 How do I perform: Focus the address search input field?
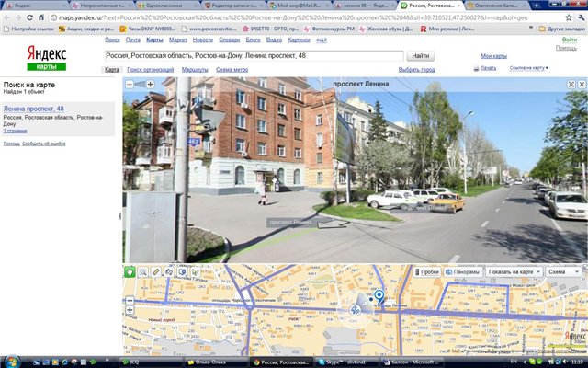coord(254,56)
